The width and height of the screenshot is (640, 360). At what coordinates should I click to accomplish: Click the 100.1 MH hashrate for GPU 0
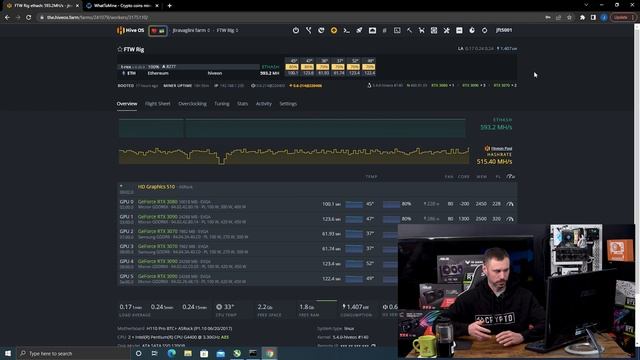pyautogui.click(x=331, y=204)
